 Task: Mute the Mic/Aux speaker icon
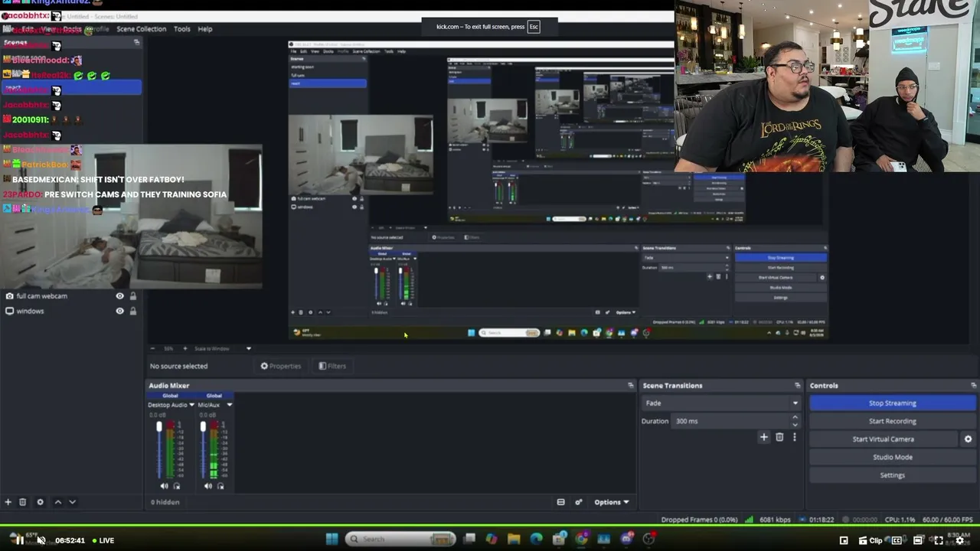point(208,486)
